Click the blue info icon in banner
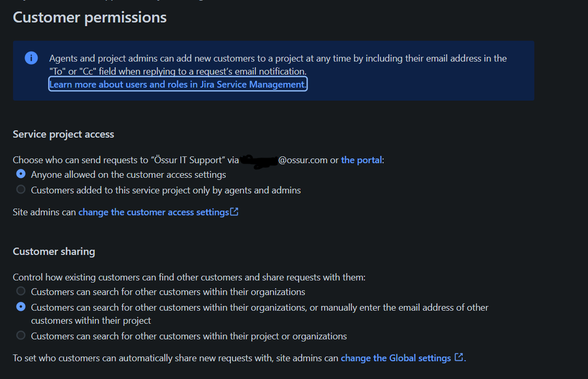Screen dimensions: 588x379 point(31,58)
